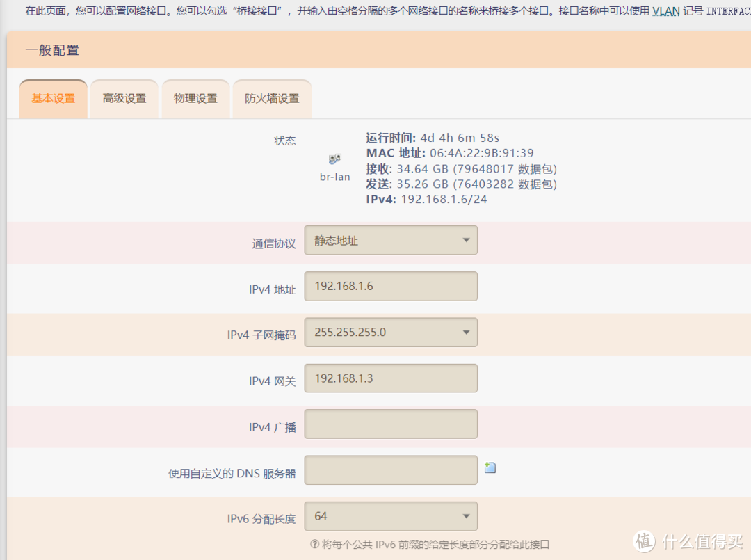Click the 一般配置 section header
Image resolution: width=751 pixels, height=560 pixels.
tap(52, 49)
